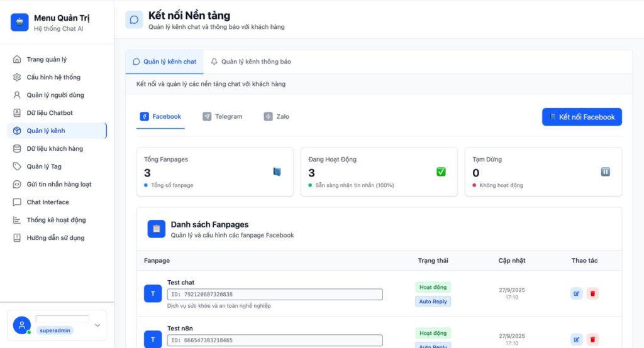Toggle the Auto Reply badge for Test chat

point(433,302)
